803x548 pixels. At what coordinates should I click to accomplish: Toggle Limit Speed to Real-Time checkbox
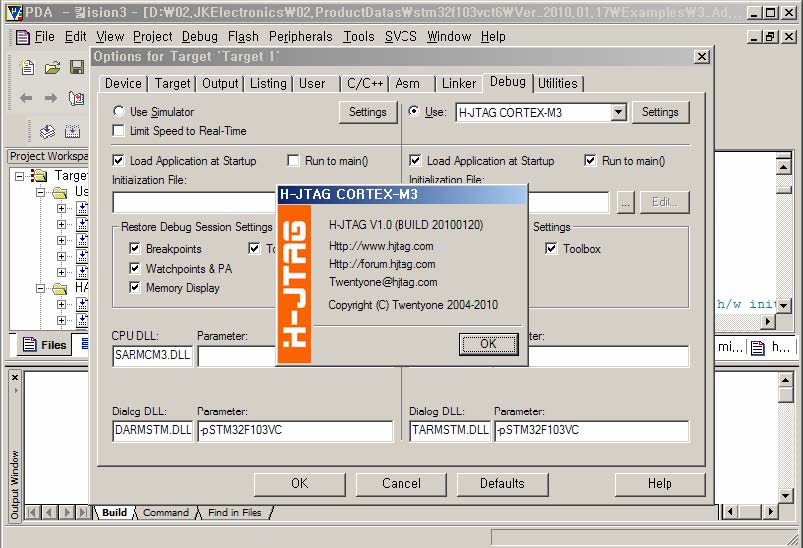118,131
